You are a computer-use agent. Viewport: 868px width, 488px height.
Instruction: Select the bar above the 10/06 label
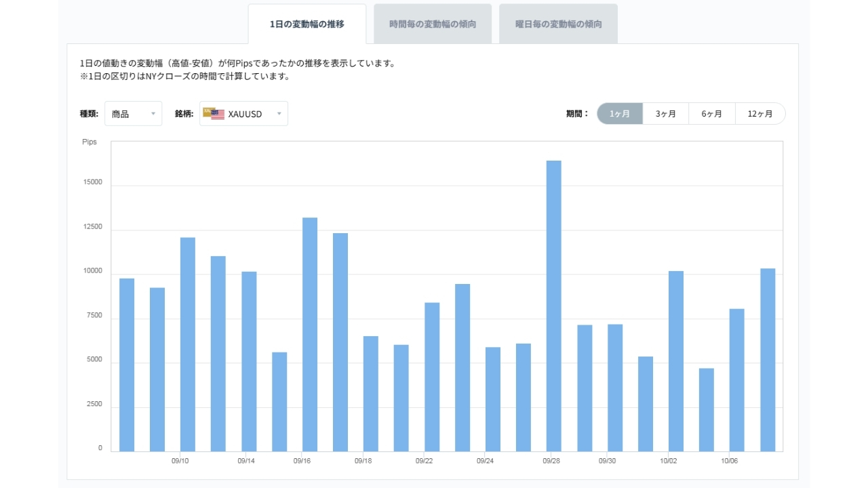tap(737, 380)
